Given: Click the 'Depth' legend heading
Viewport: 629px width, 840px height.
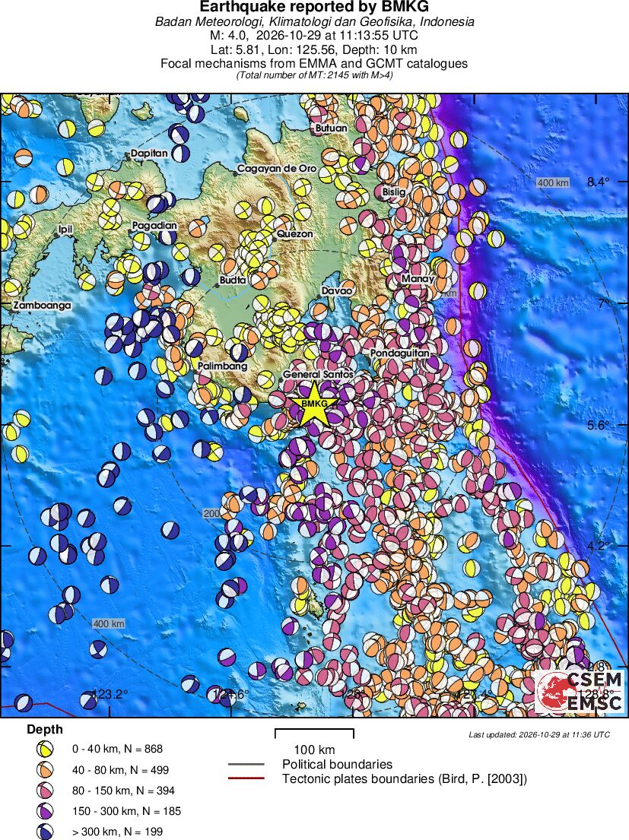Looking at the screenshot, I should 45,730.
